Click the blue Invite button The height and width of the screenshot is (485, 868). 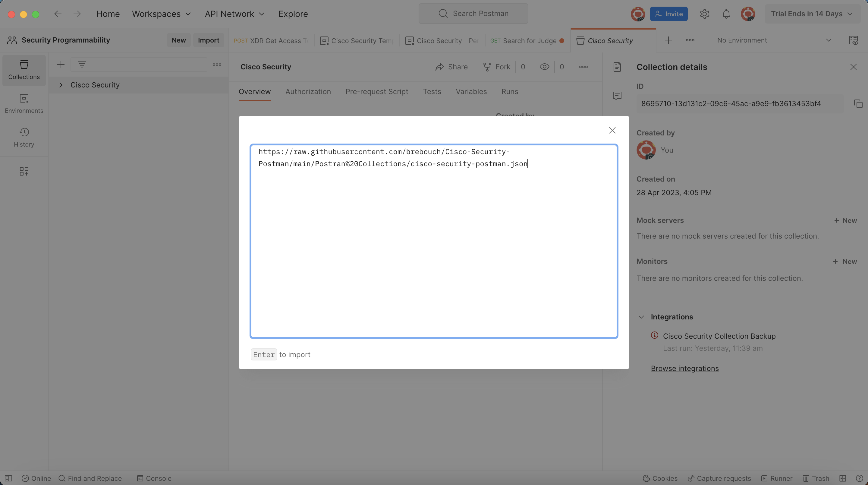668,14
